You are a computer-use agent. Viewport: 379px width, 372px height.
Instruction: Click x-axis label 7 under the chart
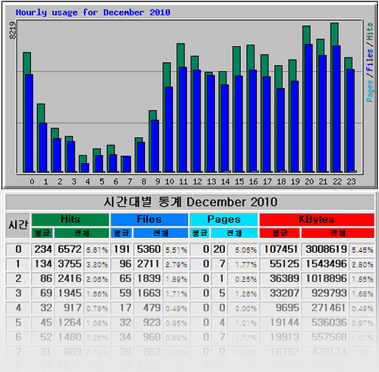130,182
